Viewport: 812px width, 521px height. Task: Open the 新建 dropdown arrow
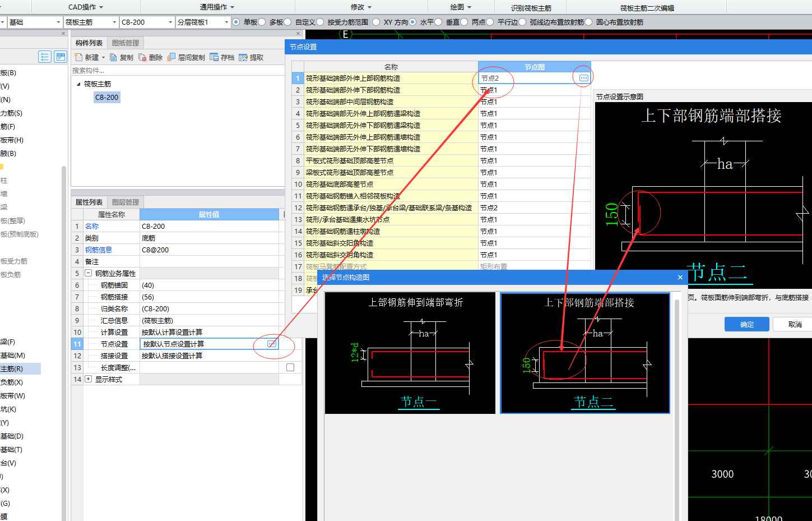tap(103, 58)
